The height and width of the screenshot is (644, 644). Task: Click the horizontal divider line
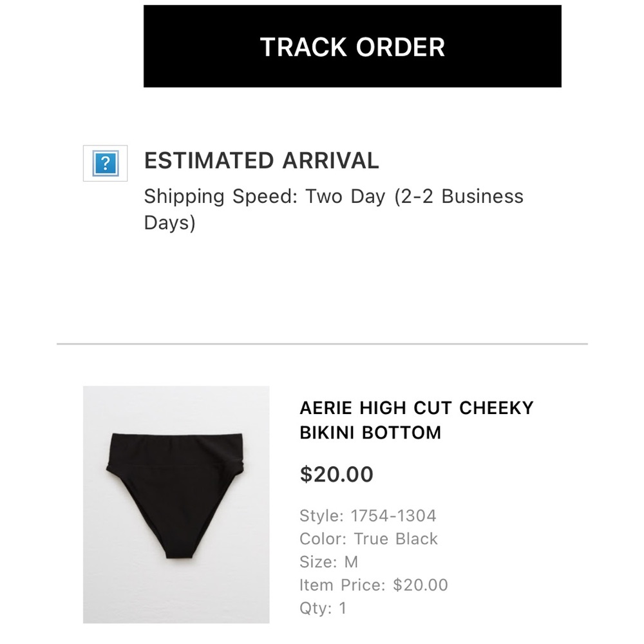pos(322,344)
